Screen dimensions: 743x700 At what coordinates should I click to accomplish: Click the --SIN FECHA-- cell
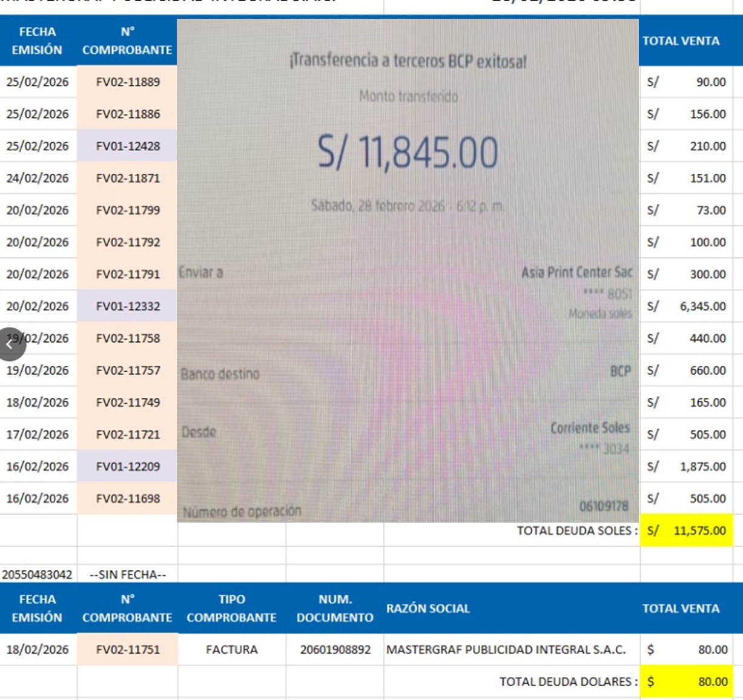click(128, 574)
